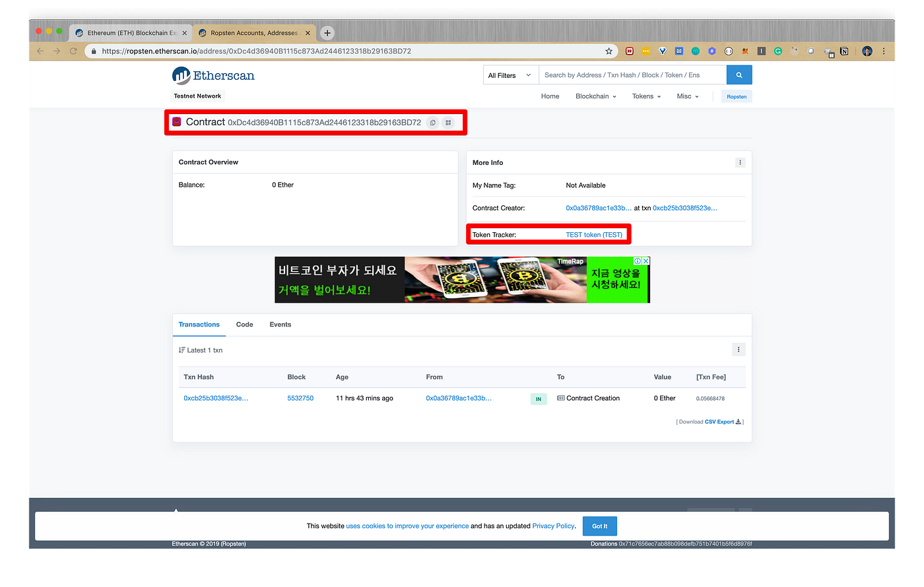Viewport: 924px width, 587px height.
Task: Click the browser back arrow
Action: (x=40, y=51)
